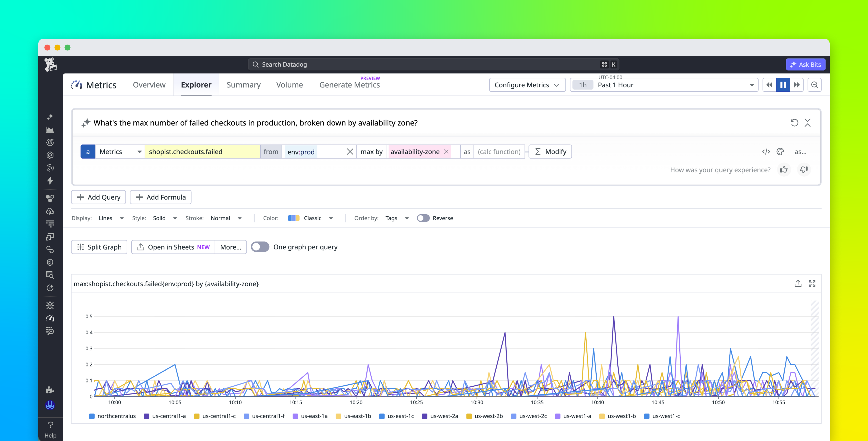Click the More... button

[x=231, y=247]
